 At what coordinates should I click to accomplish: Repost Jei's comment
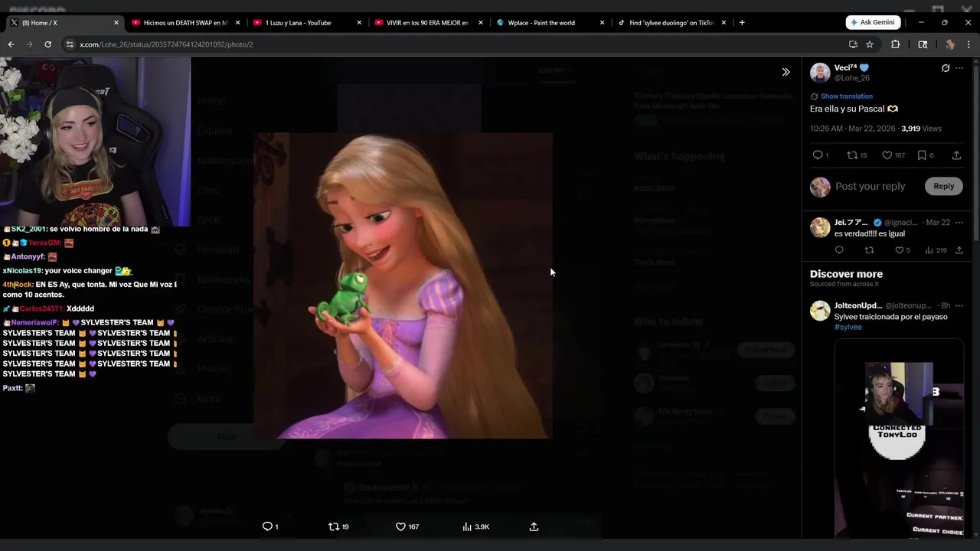pyautogui.click(x=869, y=250)
